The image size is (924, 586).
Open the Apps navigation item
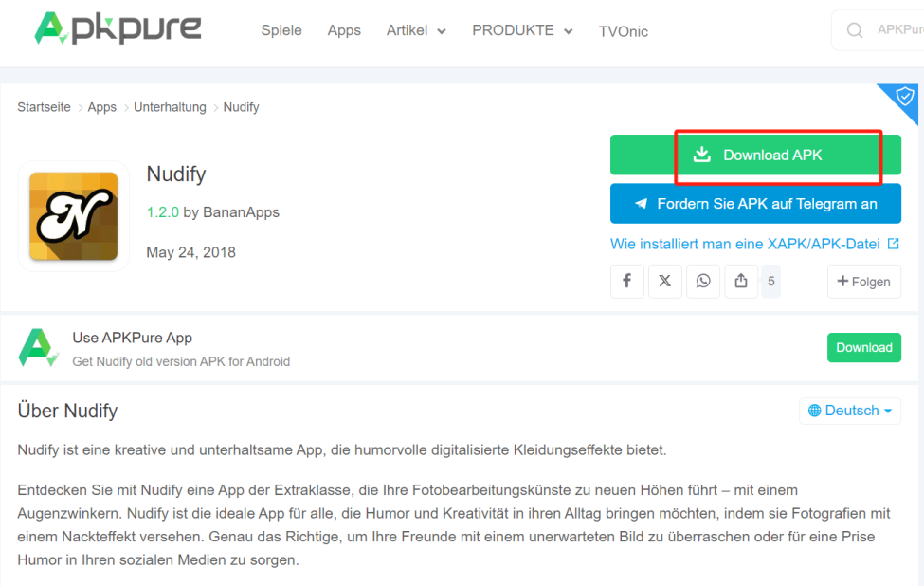344,30
